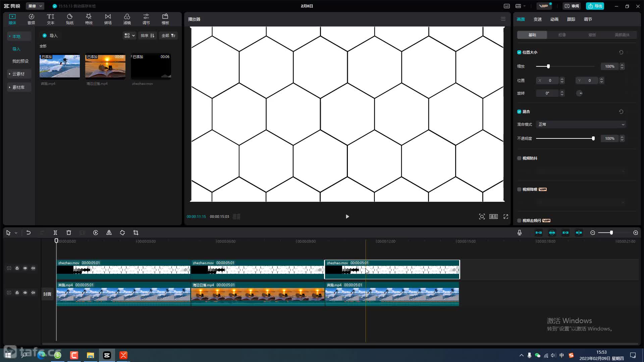Enable 视频降噪 noise reduction checkbox
The image size is (644, 362).
click(x=519, y=189)
